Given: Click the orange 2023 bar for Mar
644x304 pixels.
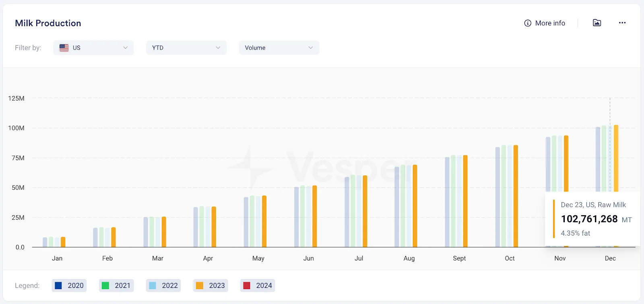Looking at the screenshot, I should (164, 232).
